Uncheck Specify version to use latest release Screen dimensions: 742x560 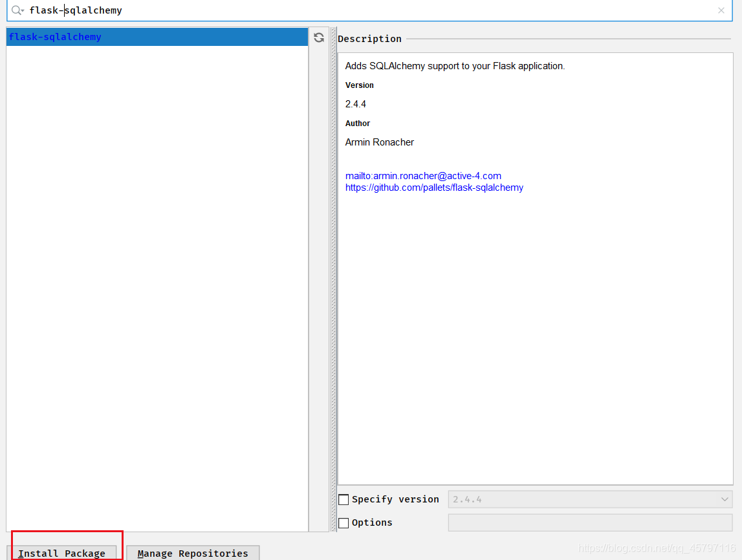click(x=344, y=499)
